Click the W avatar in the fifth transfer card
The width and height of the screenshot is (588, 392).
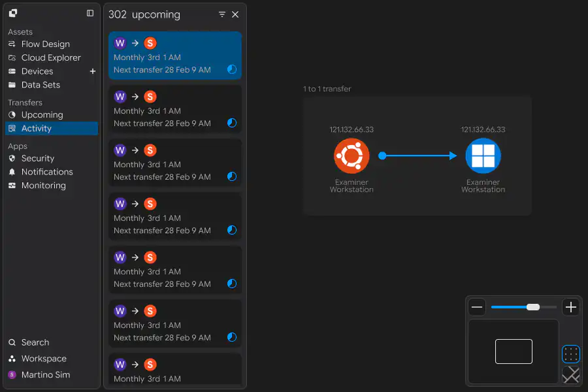(120, 257)
